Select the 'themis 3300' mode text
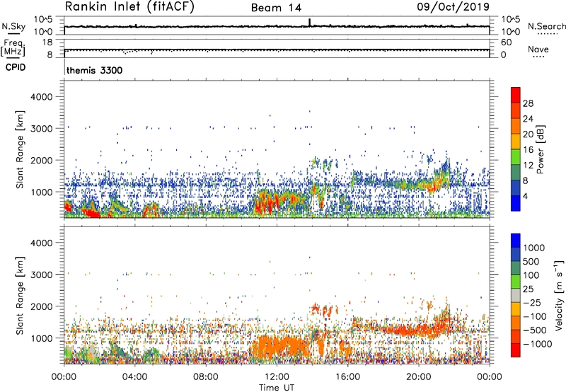This screenshot has height=392, width=566. coord(95,70)
